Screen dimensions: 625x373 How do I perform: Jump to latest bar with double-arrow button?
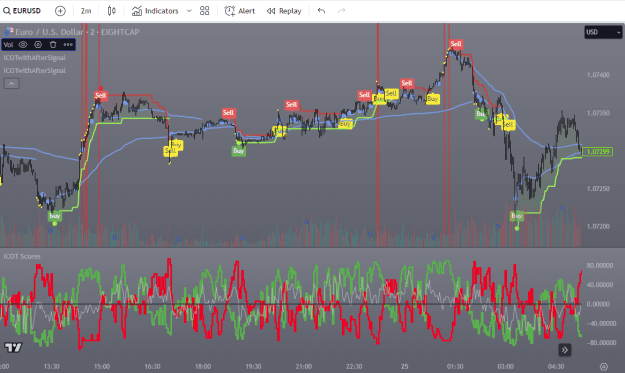564,350
